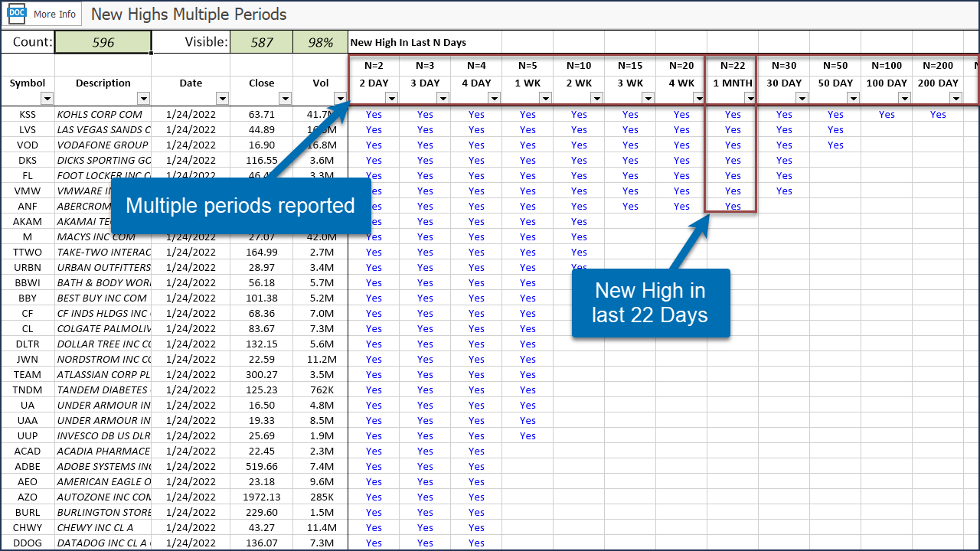Click the New Highs Multiple Periods title
Screen dimensions: 980x551
coord(188,15)
